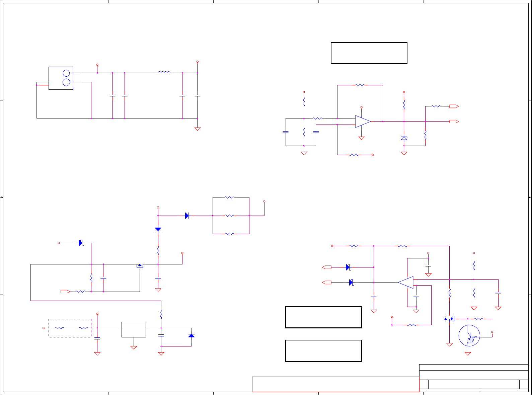Click the empty note box above the op-amp

click(369, 53)
